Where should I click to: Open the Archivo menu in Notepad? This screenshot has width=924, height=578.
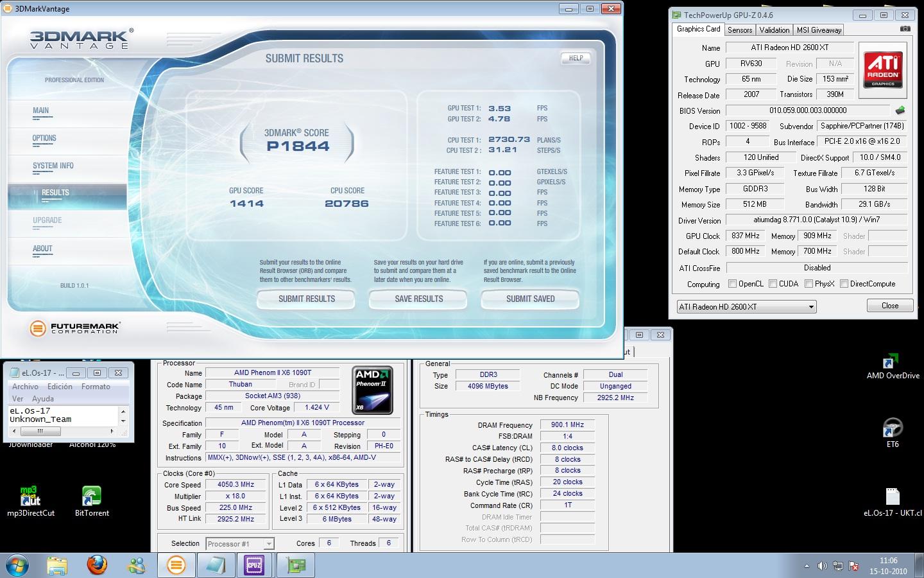point(25,387)
